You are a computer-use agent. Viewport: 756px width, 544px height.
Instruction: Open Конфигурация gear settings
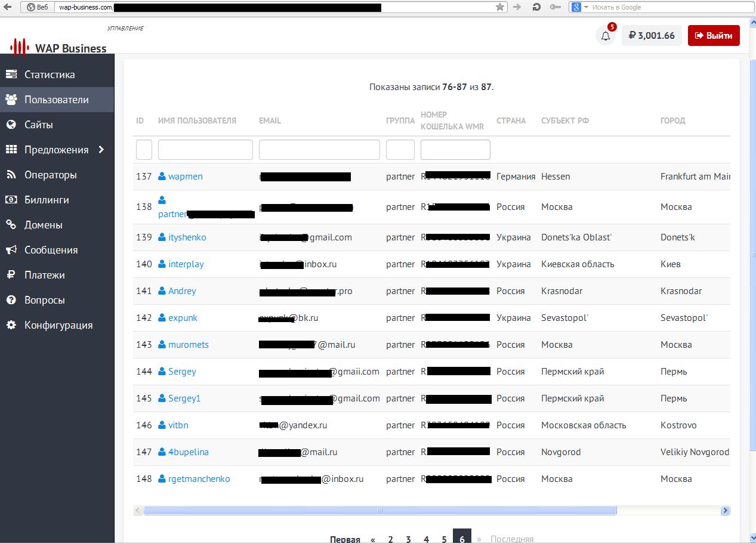tap(11, 325)
